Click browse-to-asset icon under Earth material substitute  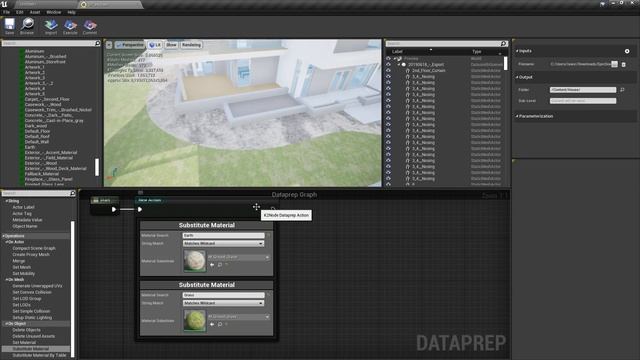point(220,265)
